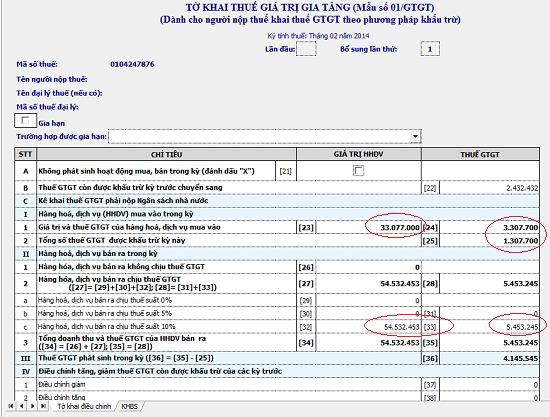Click the Bổ sung lần thứ field
550x417 pixels.
(430, 49)
